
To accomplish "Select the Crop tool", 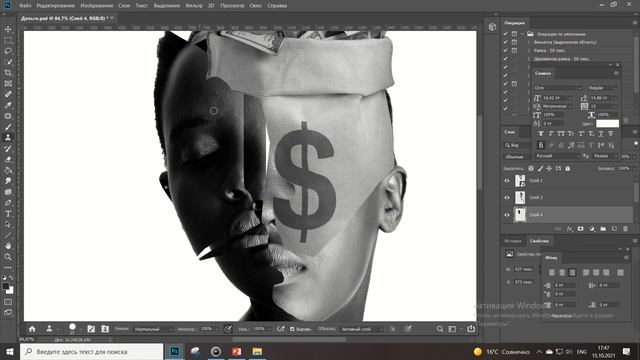I will (8, 73).
